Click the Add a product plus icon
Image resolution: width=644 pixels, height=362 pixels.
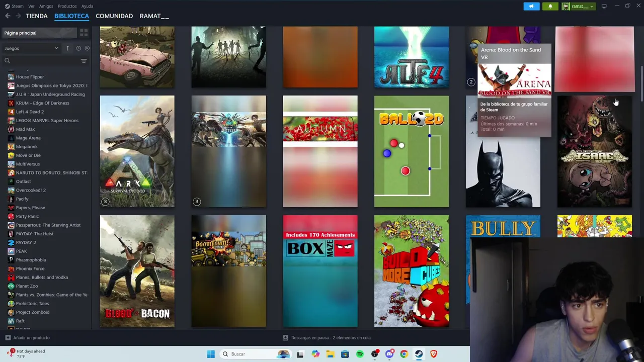click(x=8, y=338)
